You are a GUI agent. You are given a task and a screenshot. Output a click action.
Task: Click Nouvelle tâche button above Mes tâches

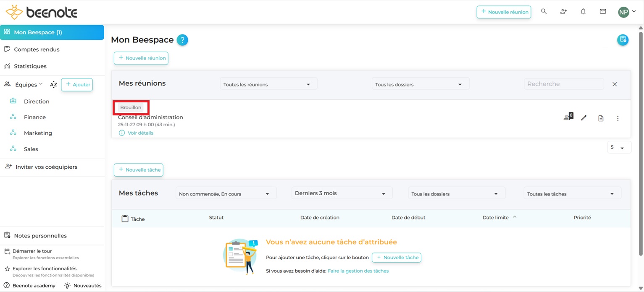pos(139,170)
